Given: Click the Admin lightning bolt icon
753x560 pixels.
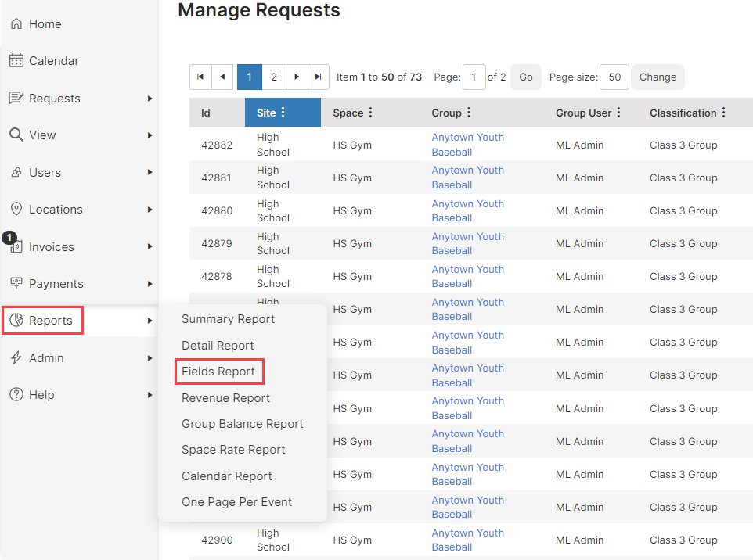Looking at the screenshot, I should 16,357.
